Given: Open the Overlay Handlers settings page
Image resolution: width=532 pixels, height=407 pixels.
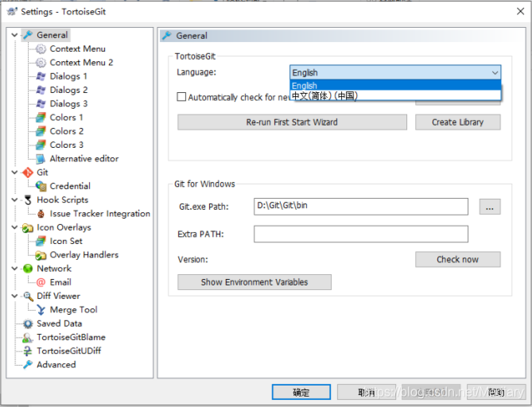Looking at the screenshot, I should click(84, 254).
